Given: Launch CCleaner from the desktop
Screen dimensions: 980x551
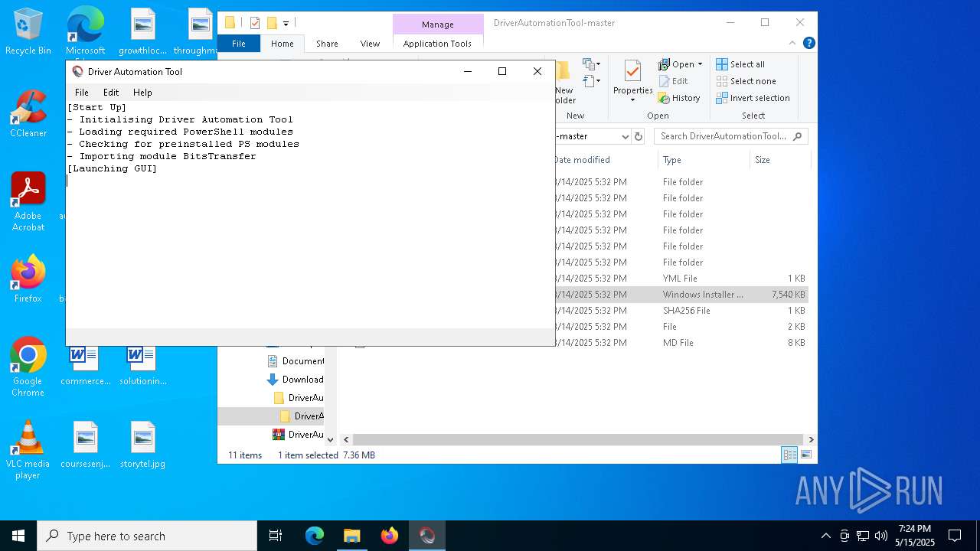Looking at the screenshot, I should tap(28, 114).
